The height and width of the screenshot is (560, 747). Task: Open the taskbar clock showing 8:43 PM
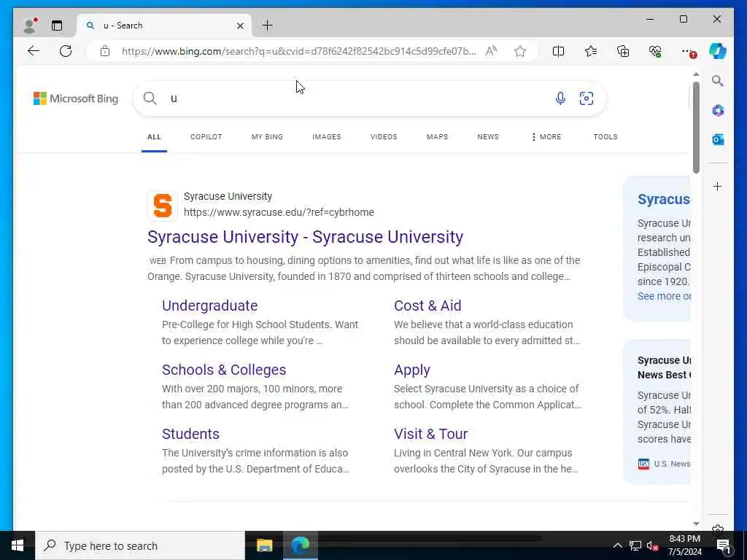tap(684, 545)
